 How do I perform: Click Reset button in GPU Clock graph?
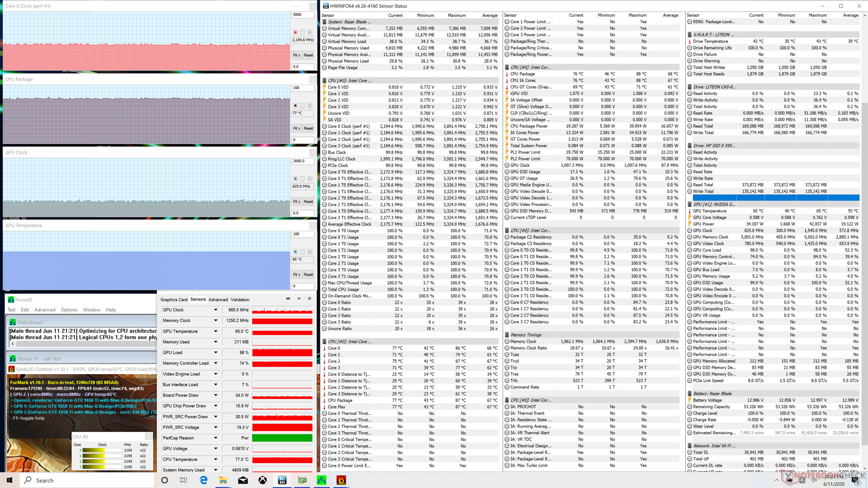pyautogui.click(x=308, y=202)
